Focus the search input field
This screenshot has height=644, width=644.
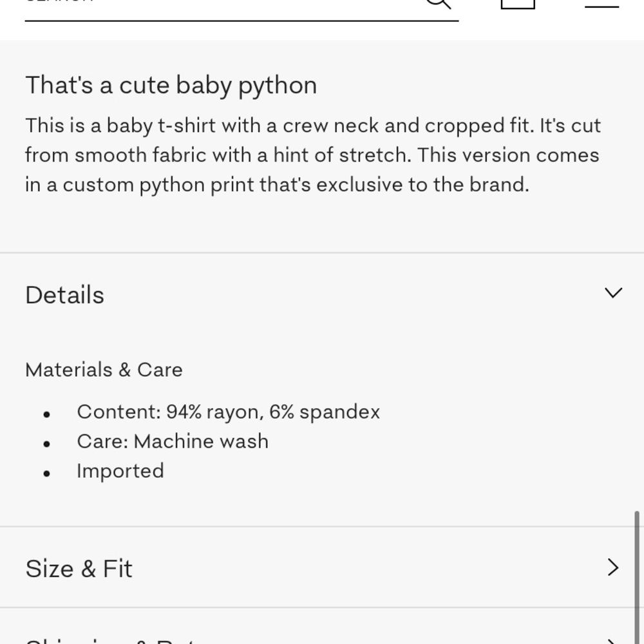(x=219, y=5)
